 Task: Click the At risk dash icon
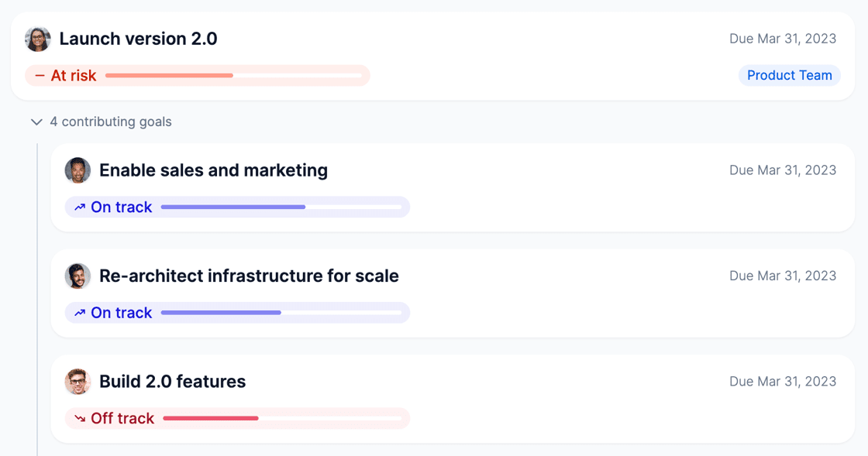point(40,76)
